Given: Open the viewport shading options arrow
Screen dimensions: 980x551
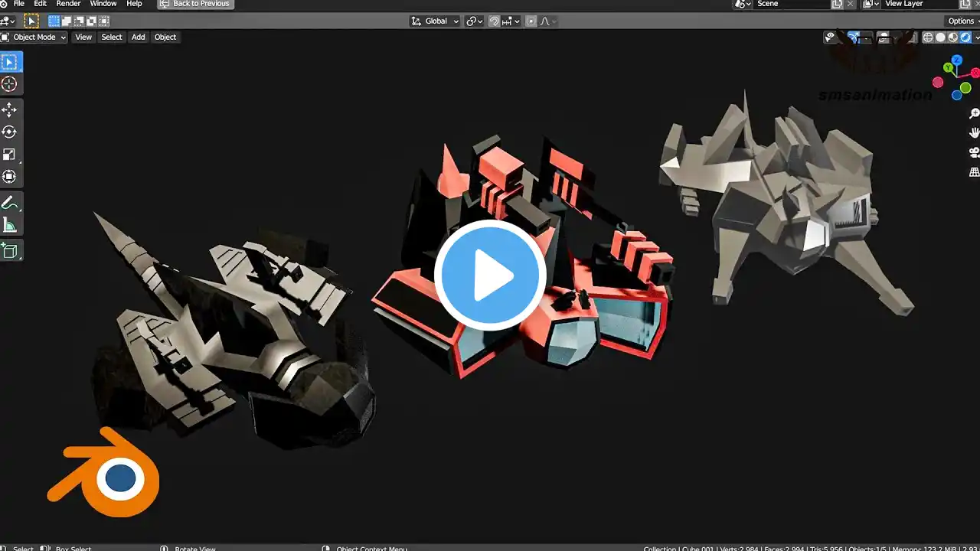Looking at the screenshot, I should click(x=976, y=37).
